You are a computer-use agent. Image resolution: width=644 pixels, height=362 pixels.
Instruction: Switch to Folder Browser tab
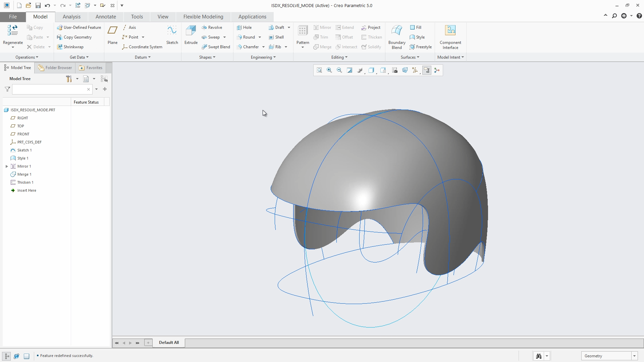[x=55, y=68]
